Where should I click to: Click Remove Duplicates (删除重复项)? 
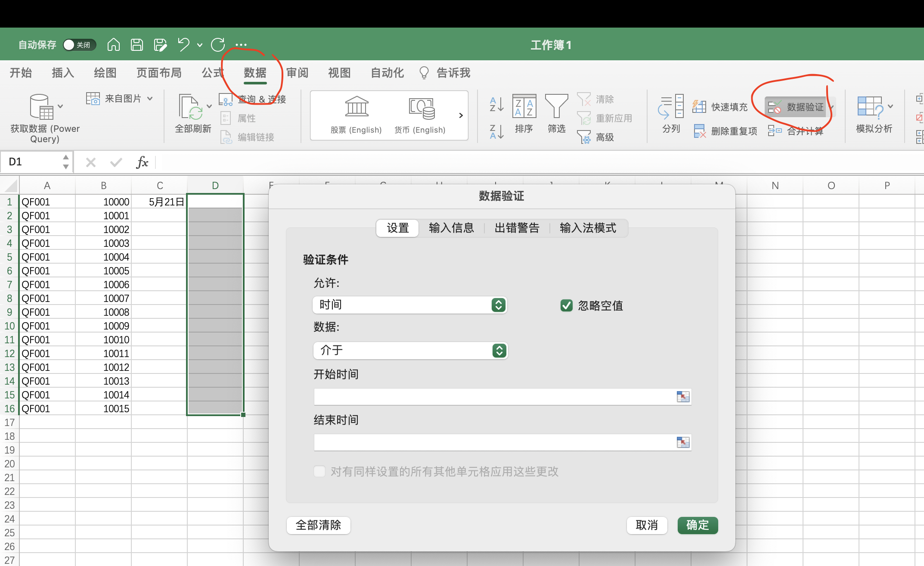point(726,131)
